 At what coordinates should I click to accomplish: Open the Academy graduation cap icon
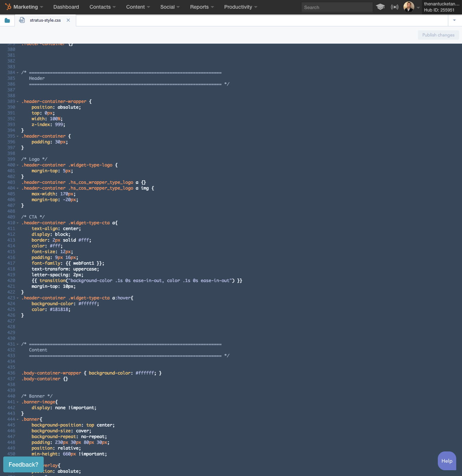tap(380, 7)
